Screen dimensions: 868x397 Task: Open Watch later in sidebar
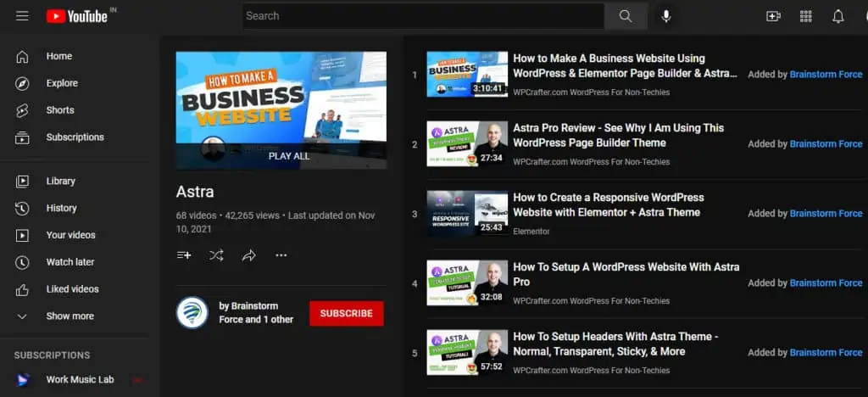(x=70, y=262)
